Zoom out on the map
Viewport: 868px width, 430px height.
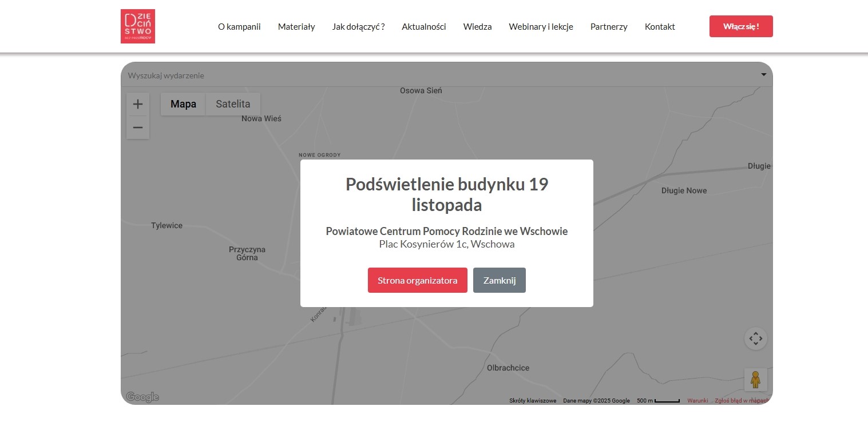pos(138,128)
